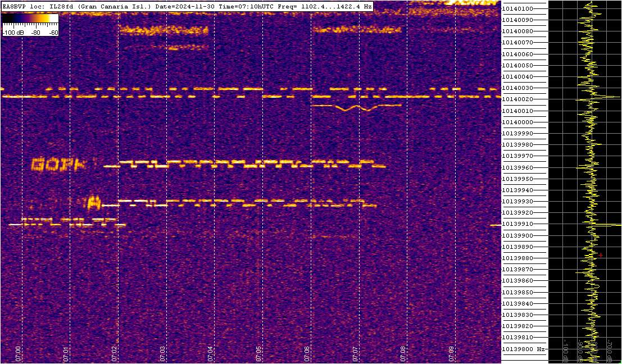
Task: Click the 10140030 frequency scale label
Action: (517, 88)
